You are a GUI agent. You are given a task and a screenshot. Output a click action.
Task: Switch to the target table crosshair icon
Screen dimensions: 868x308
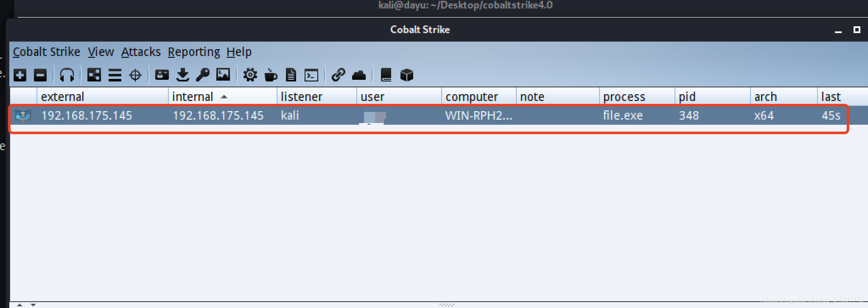tap(135, 75)
